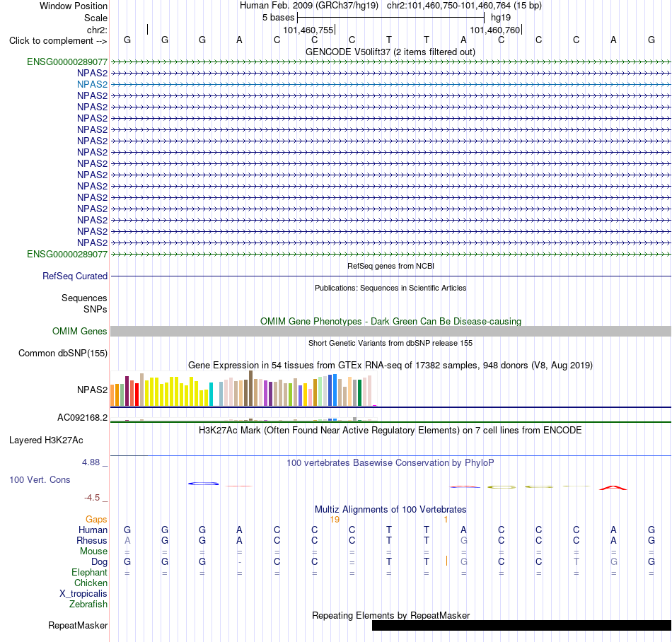Click the Layered H3K27Ac track label
Image resolution: width=672 pixels, height=642 pixels.
tap(46, 440)
